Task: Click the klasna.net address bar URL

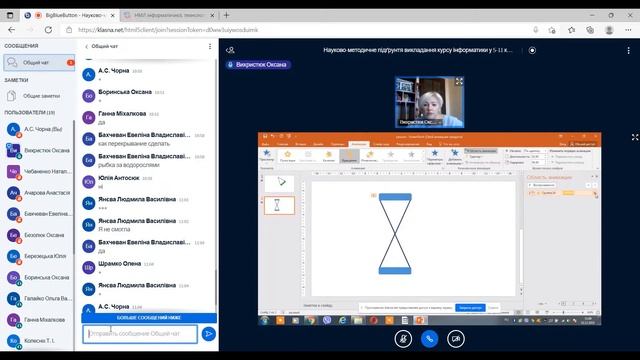Action: click(168, 30)
